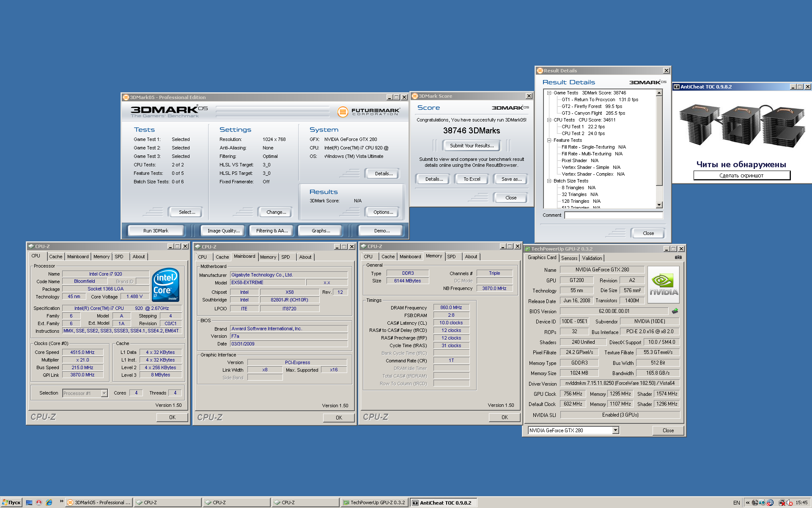
Task: Click title icon of CPU-Z Processor window
Action: point(31,246)
